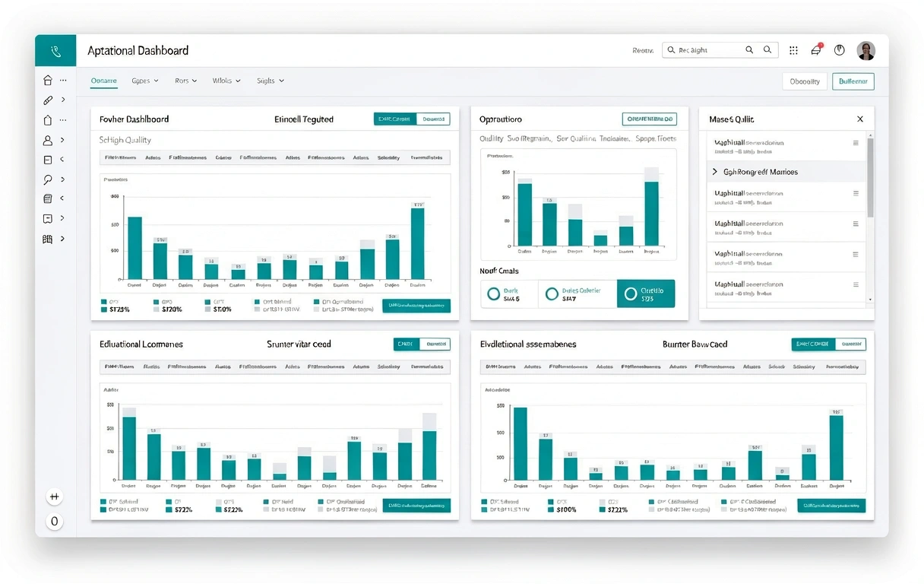This screenshot has width=924, height=584.
Task: Check notifications via the bell icon
Action: pyautogui.click(x=815, y=50)
